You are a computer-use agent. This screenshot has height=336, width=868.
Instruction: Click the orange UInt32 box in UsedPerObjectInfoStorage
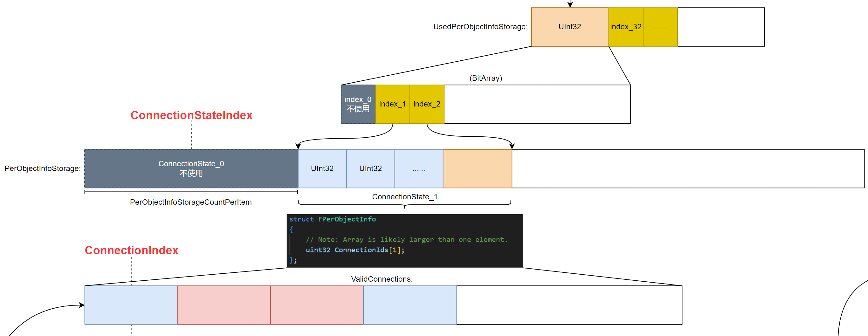point(569,27)
